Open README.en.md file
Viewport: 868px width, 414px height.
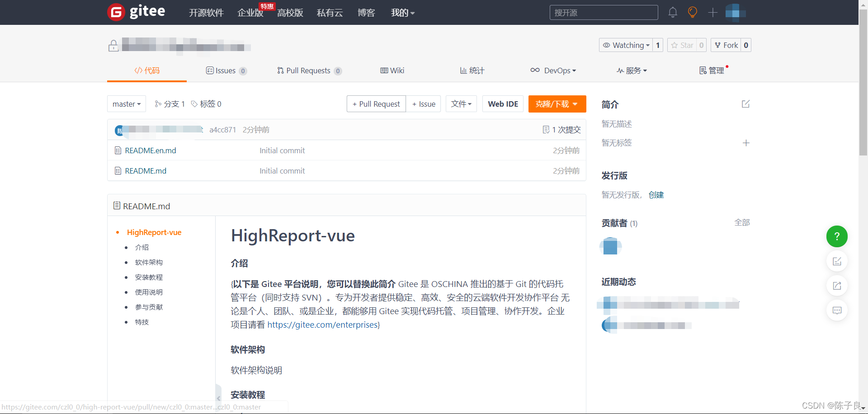click(151, 151)
